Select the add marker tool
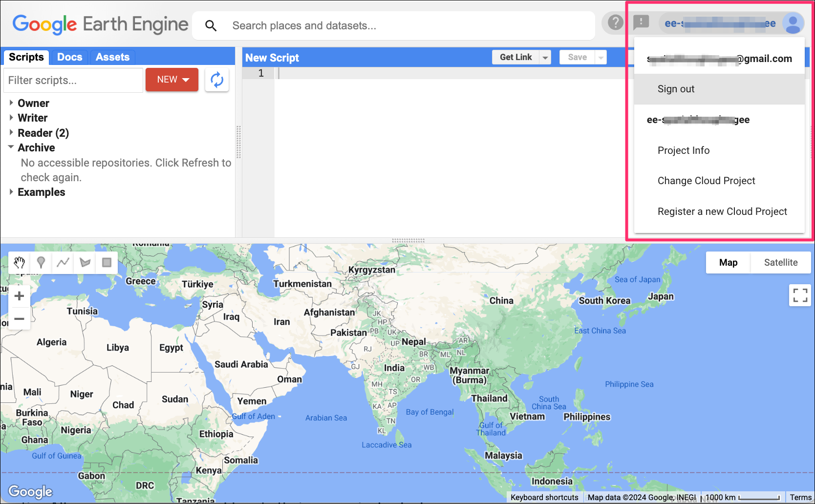This screenshot has height=504, width=815. click(41, 263)
